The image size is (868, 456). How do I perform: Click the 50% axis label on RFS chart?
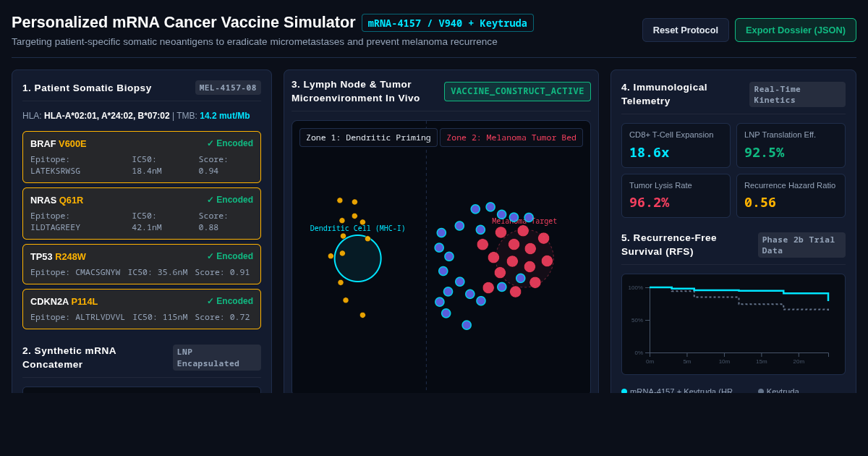[637, 320]
